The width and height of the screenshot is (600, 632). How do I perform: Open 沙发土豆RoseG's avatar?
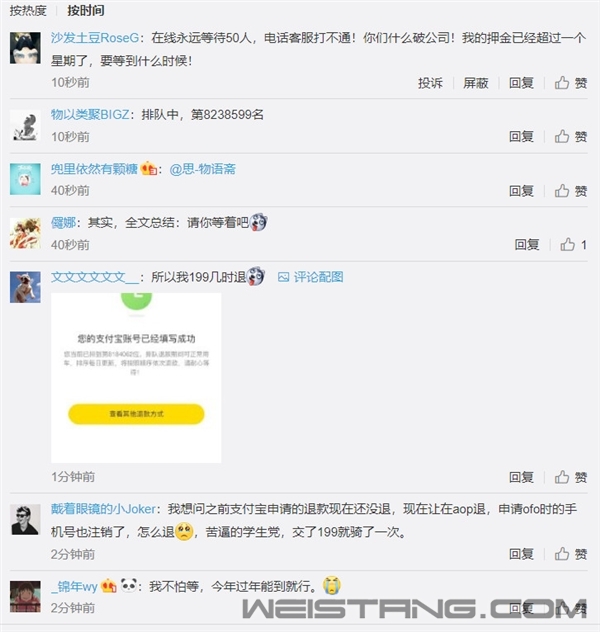pyautogui.click(x=25, y=48)
